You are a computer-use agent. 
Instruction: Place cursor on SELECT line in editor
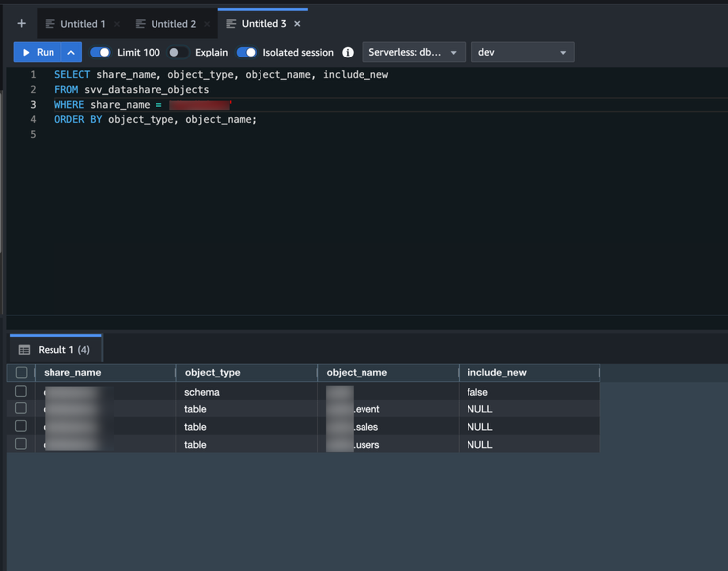[x=221, y=74]
